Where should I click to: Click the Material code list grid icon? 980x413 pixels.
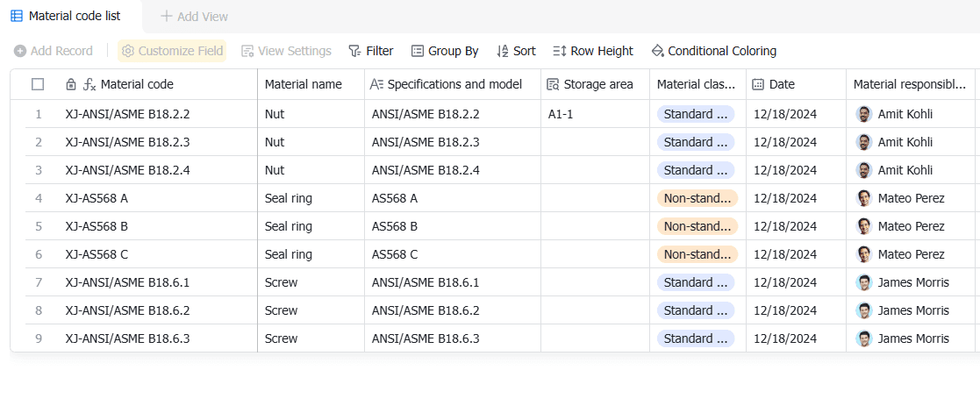tap(17, 16)
